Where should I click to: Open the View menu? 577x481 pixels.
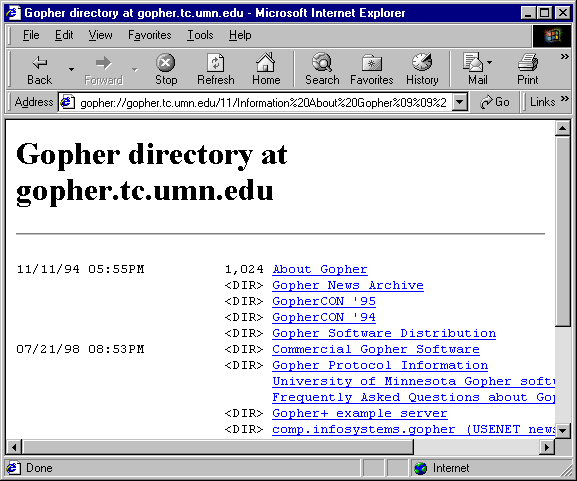coord(100,35)
